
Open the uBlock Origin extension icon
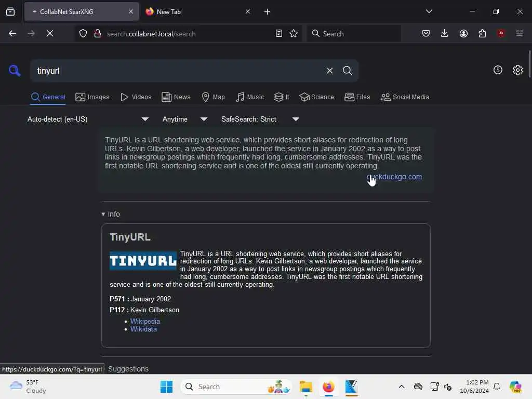point(501,33)
